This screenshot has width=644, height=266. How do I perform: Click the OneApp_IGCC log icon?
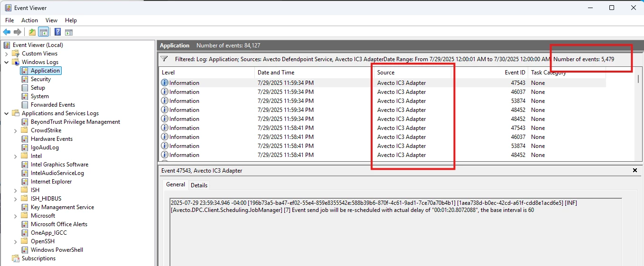point(25,233)
